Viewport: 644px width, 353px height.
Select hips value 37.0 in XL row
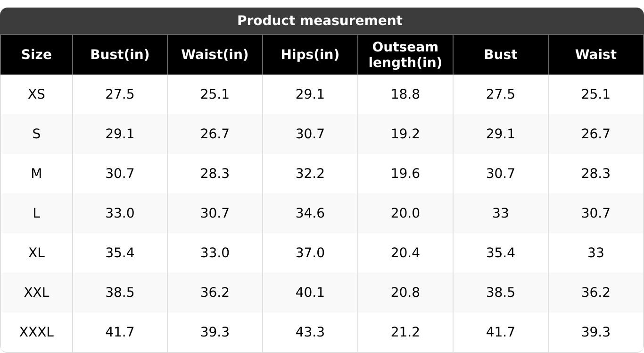tap(310, 253)
